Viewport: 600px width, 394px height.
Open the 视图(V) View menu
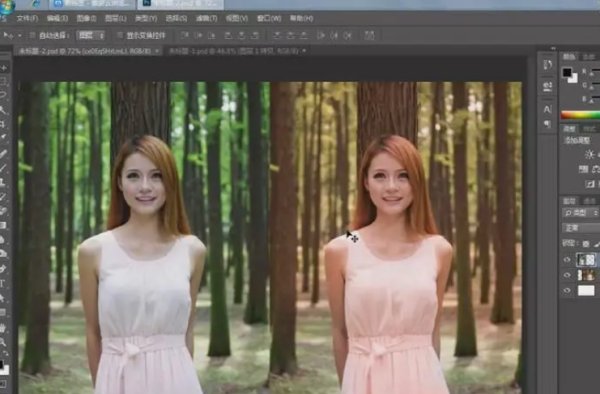coord(236,18)
